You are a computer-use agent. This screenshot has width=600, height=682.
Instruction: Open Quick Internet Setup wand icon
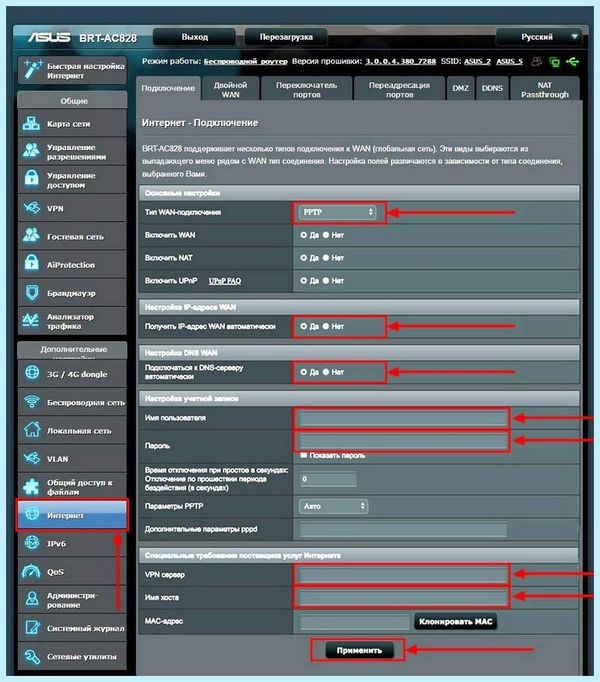pyautogui.click(x=32, y=70)
